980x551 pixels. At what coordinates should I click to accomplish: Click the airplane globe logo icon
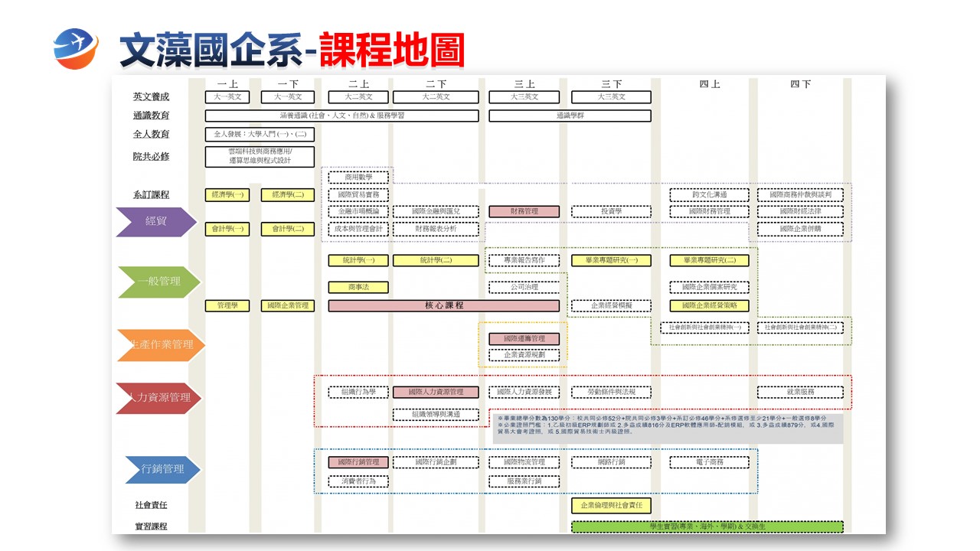[x=75, y=47]
